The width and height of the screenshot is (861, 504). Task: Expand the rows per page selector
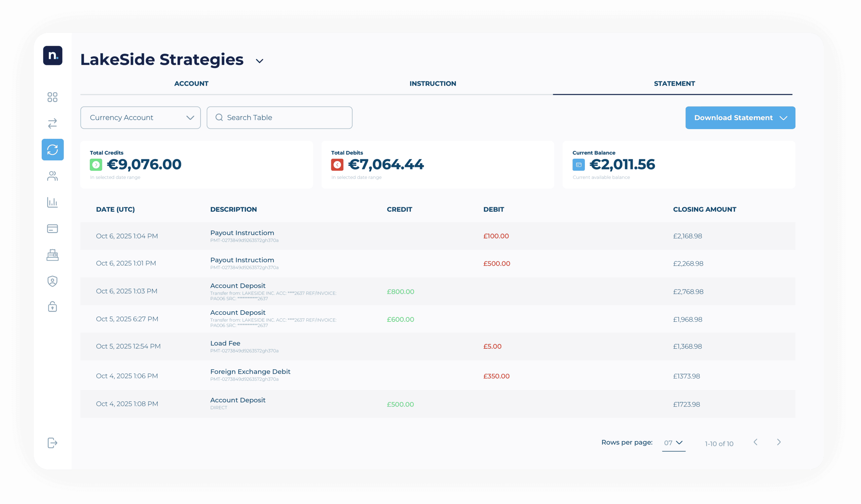pyautogui.click(x=673, y=443)
